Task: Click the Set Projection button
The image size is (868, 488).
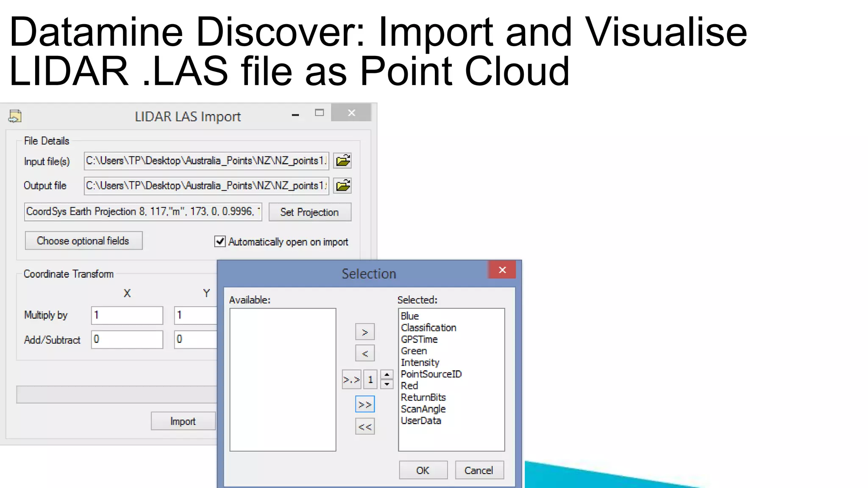Action: pos(309,212)
